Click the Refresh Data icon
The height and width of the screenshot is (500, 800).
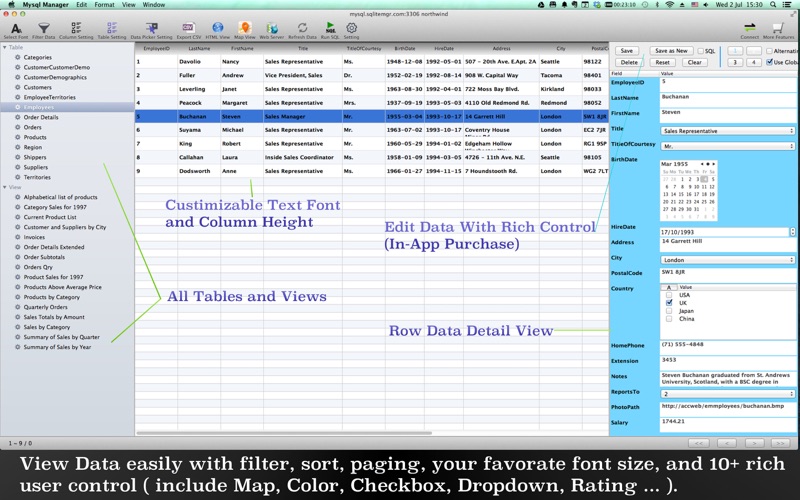pyautogui.click(x=303, y=28)
